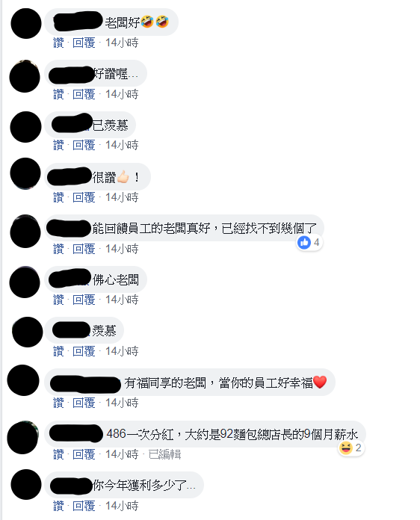
Task: Reply to the 佛心老闆 comment
Action: pos(84,300)
